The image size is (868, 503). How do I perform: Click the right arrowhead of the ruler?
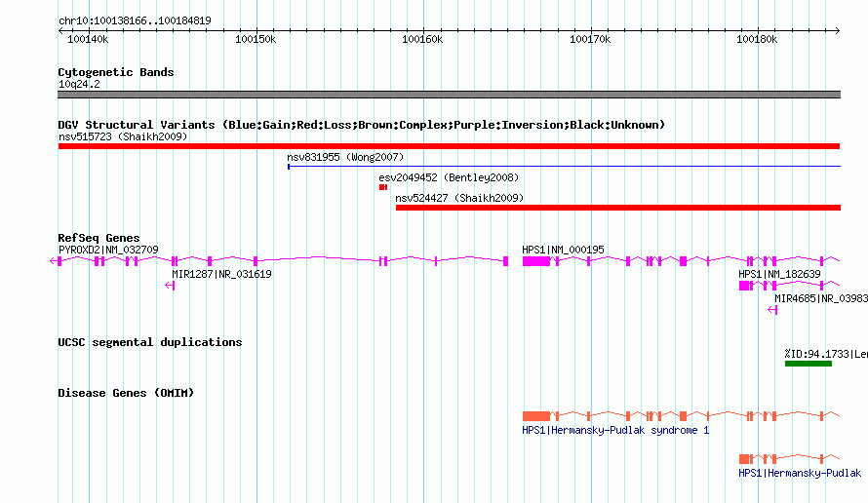pyautogui.click(x=838, y=31)
